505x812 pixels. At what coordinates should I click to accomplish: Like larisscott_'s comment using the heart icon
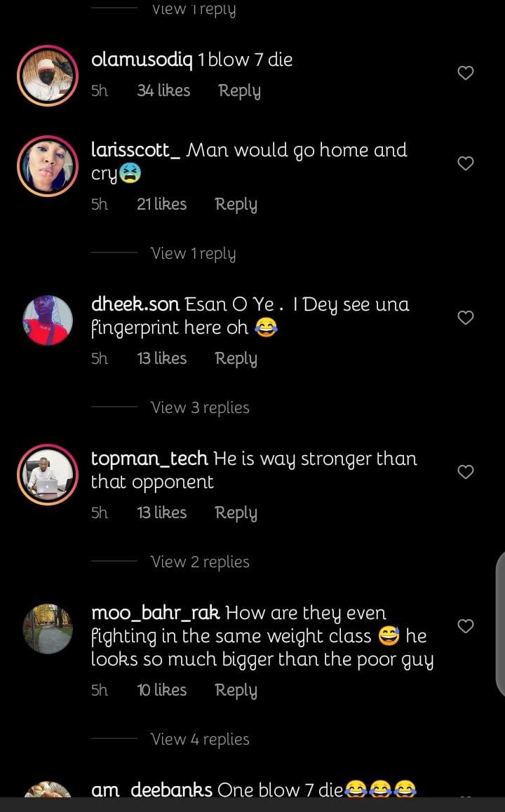coord(466,163)
